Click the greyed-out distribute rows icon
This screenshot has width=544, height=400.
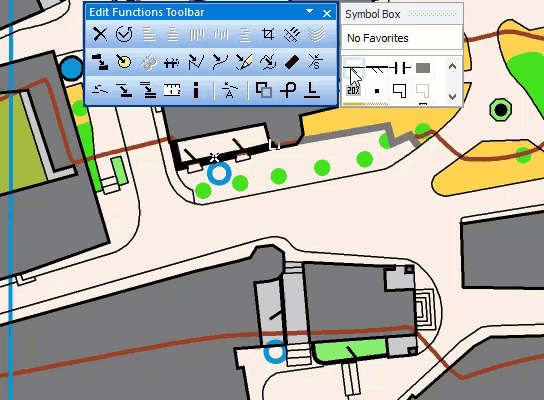coord(245,34)
